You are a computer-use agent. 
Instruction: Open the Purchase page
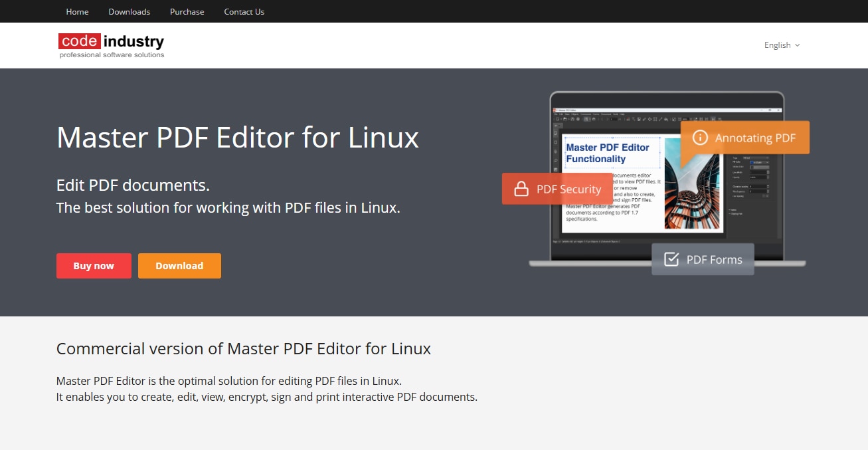(x=187, y=11)
